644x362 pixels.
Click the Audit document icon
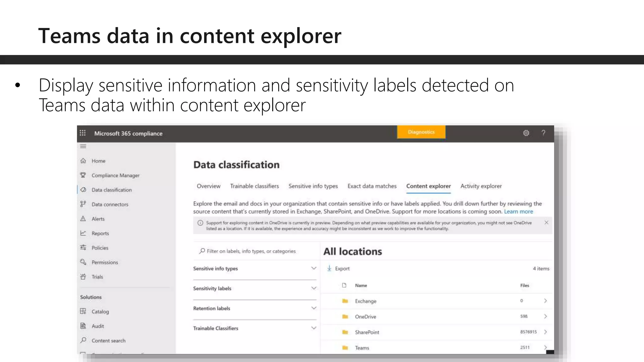pyautogui.click(x=83, y=326)
